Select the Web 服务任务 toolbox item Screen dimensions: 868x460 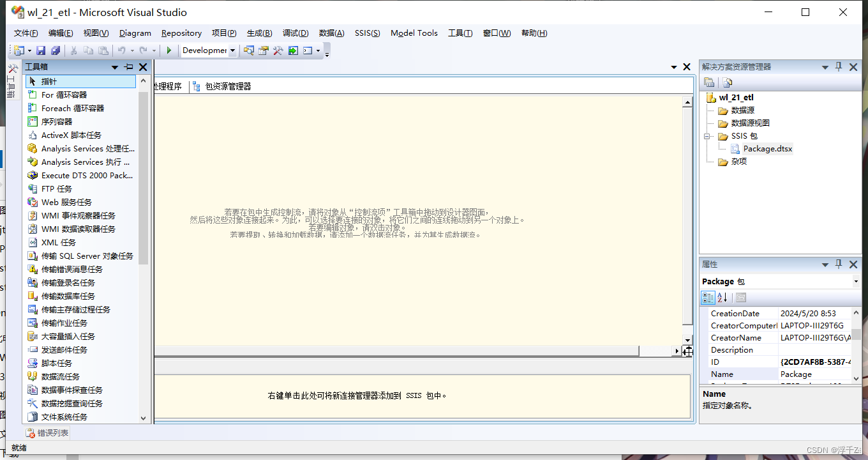coord(80,202)
